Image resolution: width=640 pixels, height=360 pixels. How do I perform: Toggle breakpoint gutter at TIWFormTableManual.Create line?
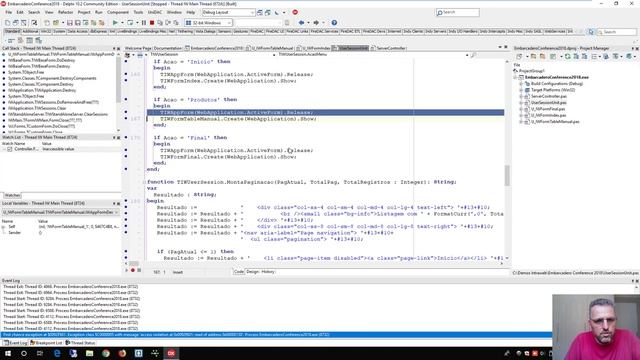point(126,119)
